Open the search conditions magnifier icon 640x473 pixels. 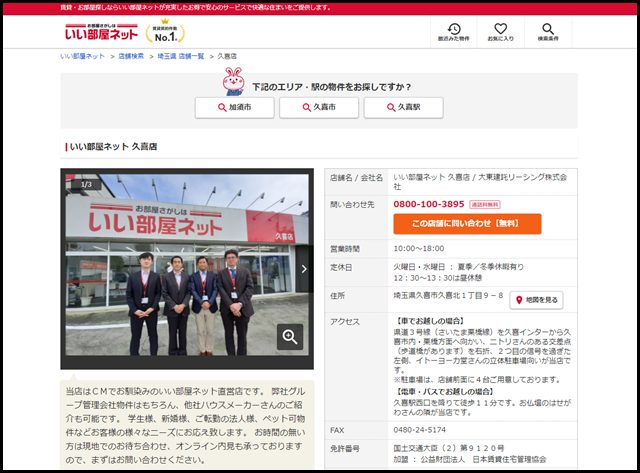tap(548, 29)
